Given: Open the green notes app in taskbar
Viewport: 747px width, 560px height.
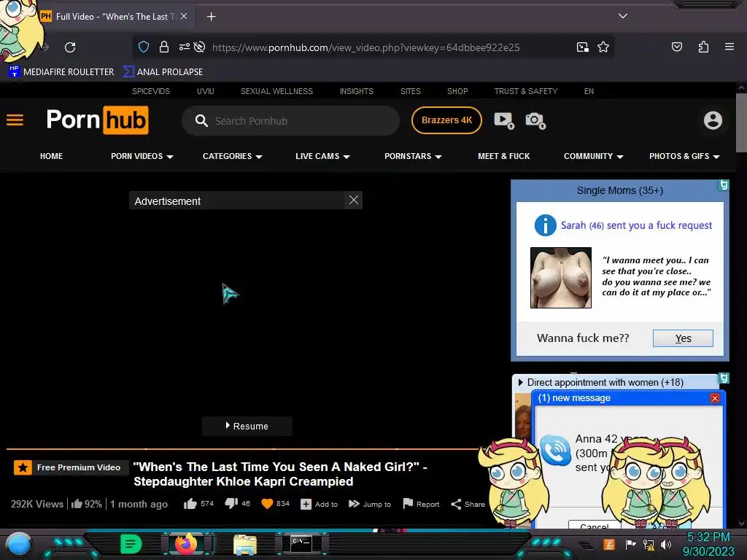Looking at the screenshot, I should [131, 544].
